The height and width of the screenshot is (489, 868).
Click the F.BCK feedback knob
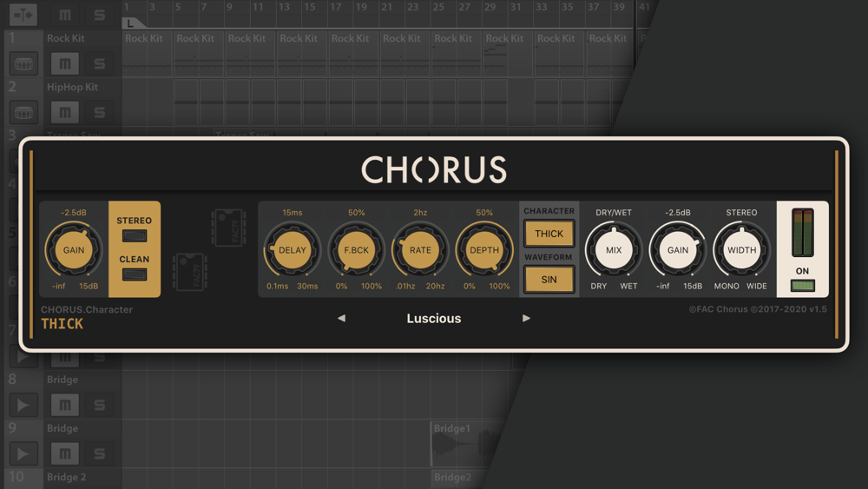(x=357, y=250)
